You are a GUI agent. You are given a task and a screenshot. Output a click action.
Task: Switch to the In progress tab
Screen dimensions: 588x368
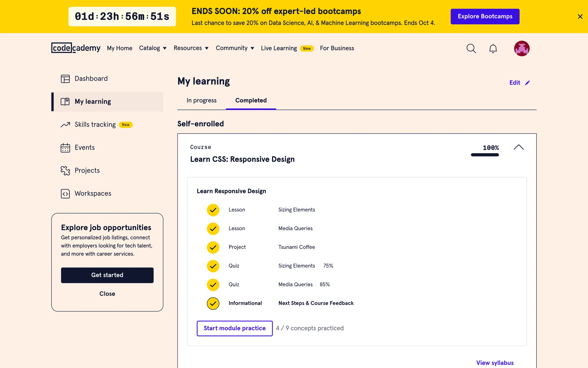[x=202, y=101]
